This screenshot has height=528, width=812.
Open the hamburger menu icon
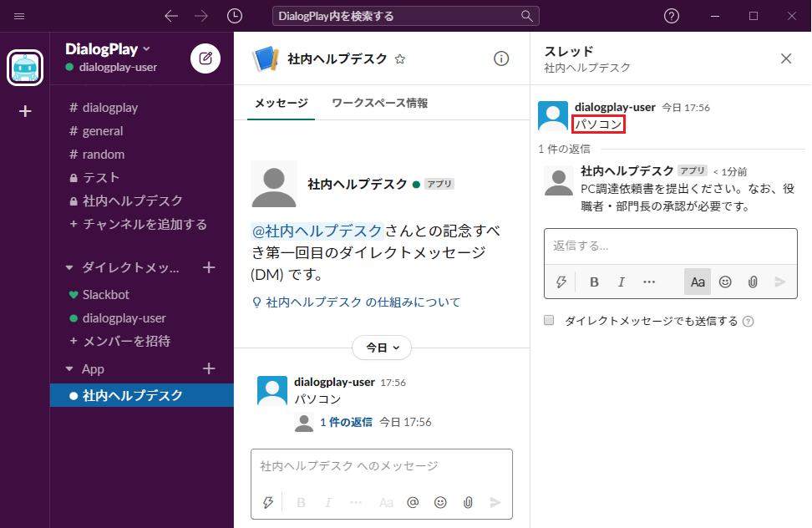tap(19, 16)
